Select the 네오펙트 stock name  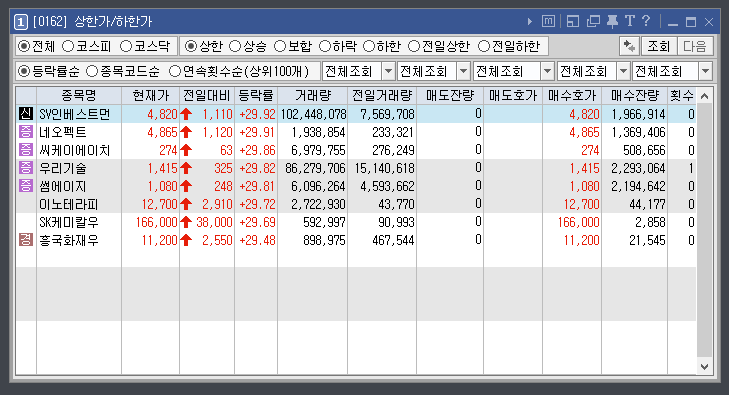[63, 132]
